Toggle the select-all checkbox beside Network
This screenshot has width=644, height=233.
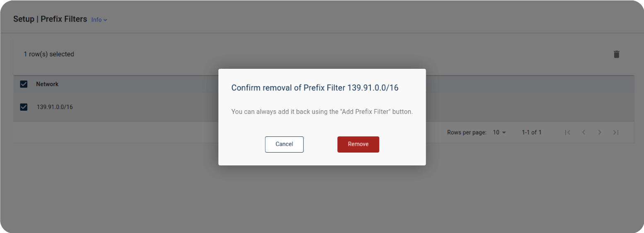click(24, 84)
